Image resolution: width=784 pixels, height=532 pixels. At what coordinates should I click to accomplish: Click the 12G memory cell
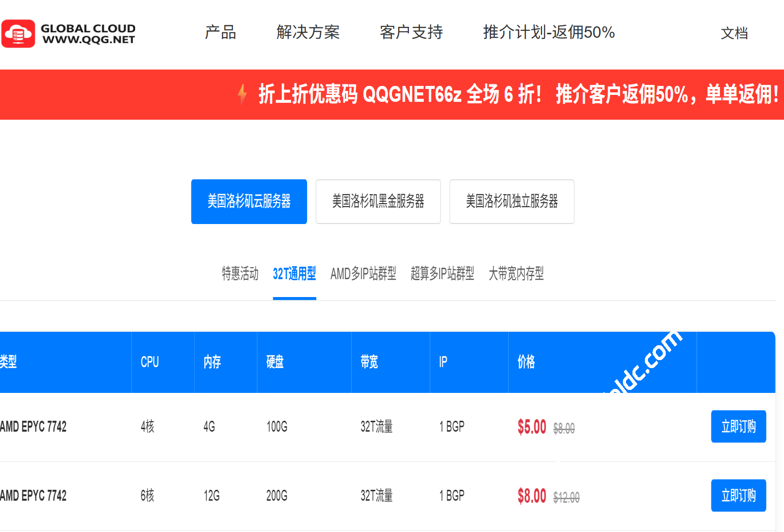point(212,496)
